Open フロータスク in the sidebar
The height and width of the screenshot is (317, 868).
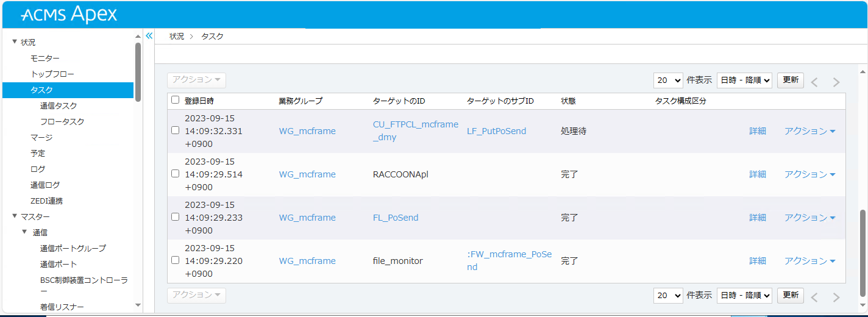pyautogui.click(x=62, y=122)
